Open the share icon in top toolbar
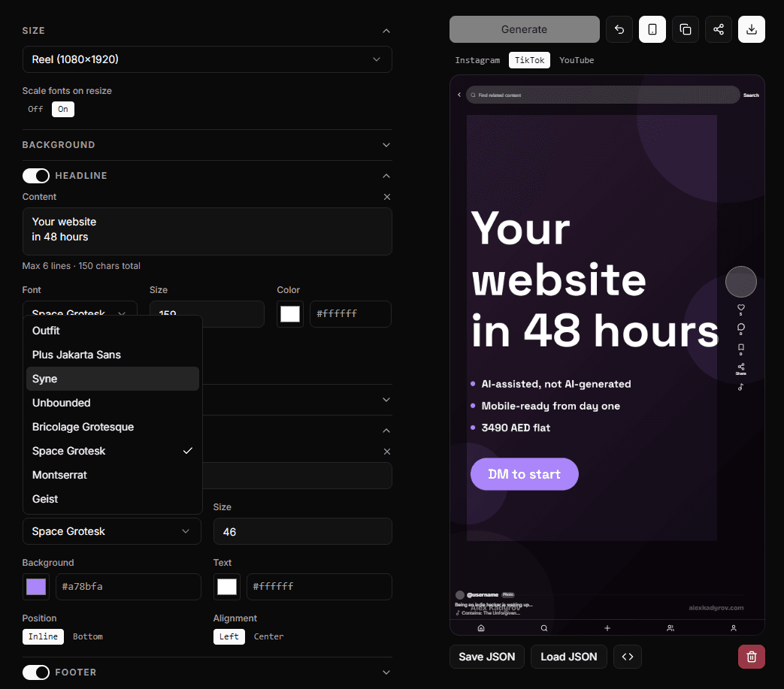784x689 pixels. pos(718,29)
